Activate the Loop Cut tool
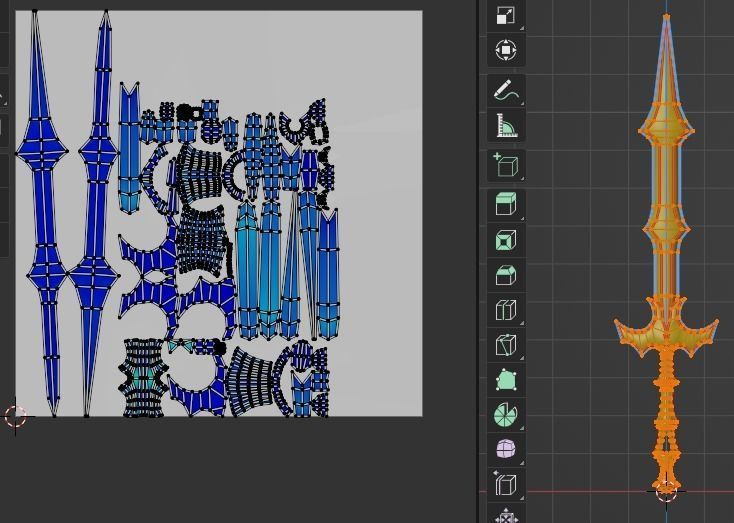Screen dimensions: 734x523 tap(506, 310)
